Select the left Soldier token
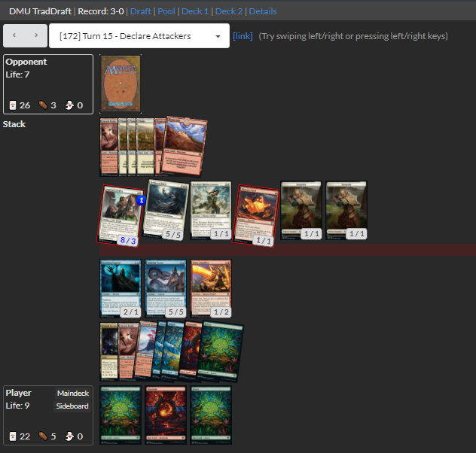Viewport: 476px width, 453px height. (301, 211)
